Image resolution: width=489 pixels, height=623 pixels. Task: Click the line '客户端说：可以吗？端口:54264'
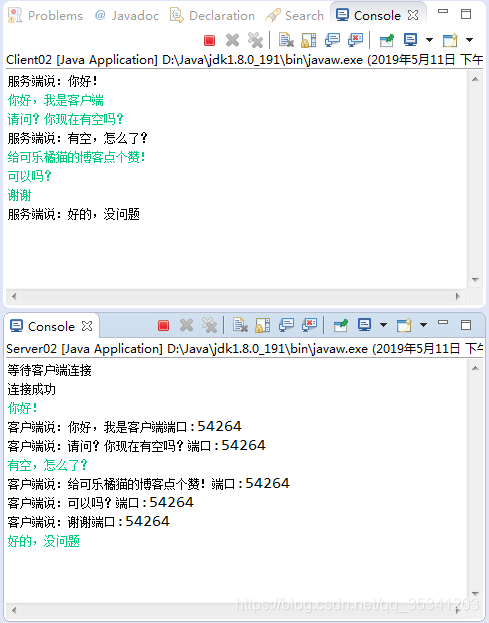[x=101, y=503]
